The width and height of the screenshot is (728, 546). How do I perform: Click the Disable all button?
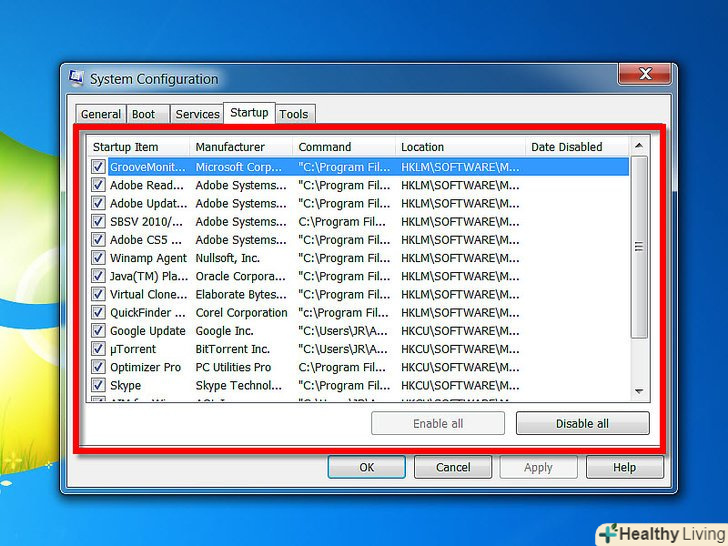pos(582,423)
